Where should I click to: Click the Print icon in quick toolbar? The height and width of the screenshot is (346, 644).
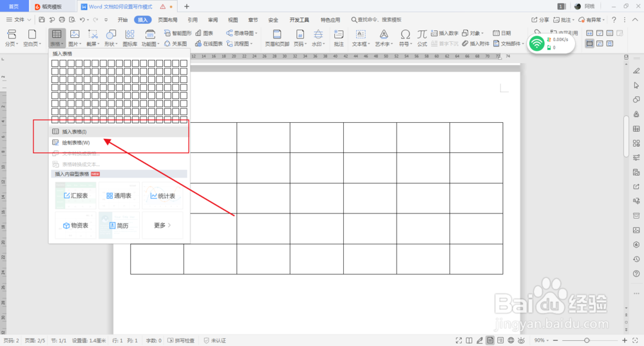(62, 20)
